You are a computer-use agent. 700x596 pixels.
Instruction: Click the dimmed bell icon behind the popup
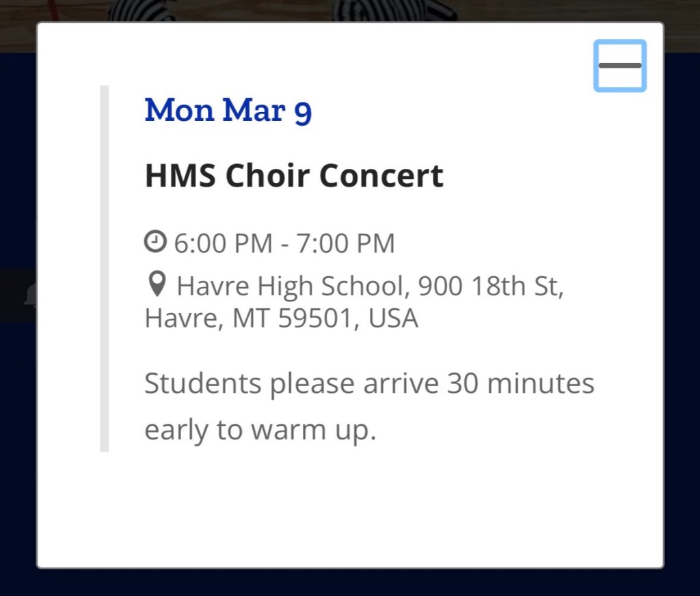30,295
